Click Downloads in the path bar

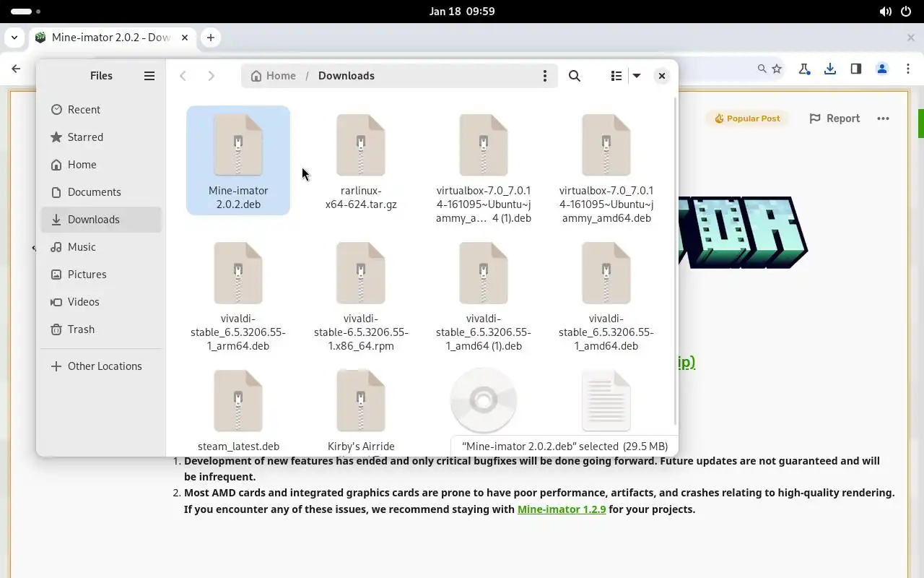tap(346, 76)
